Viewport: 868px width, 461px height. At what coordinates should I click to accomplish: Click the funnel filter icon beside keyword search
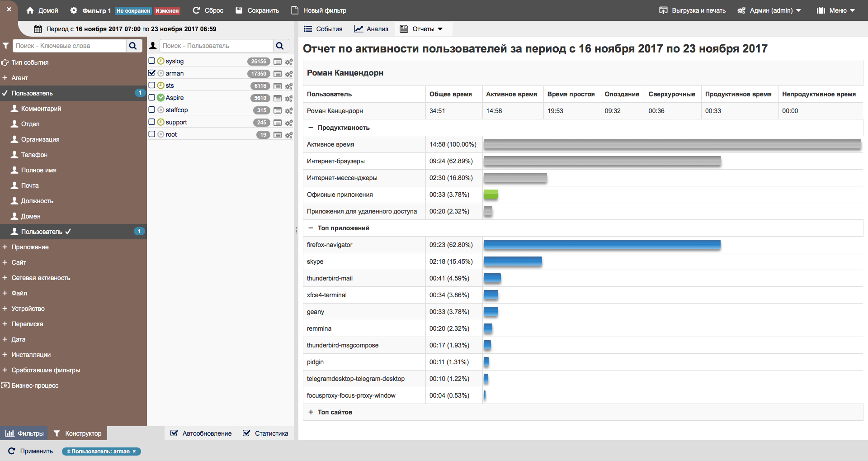[6, 46]
